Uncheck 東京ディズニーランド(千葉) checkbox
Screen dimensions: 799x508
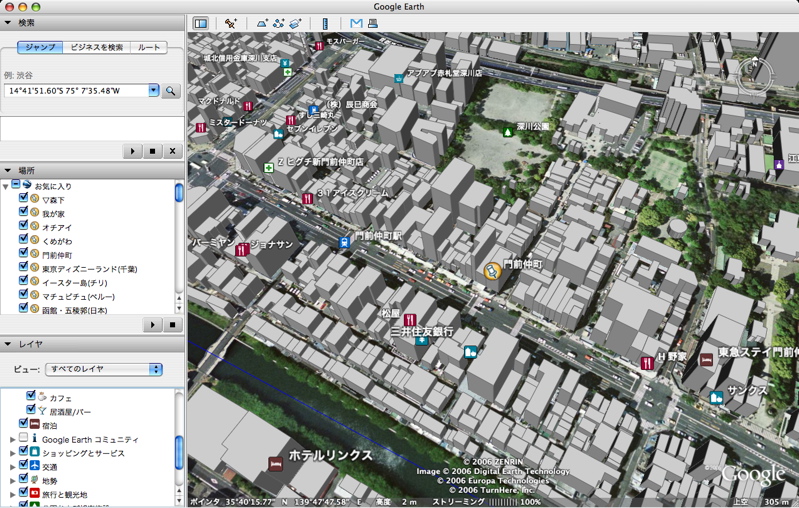coord(23,266)
